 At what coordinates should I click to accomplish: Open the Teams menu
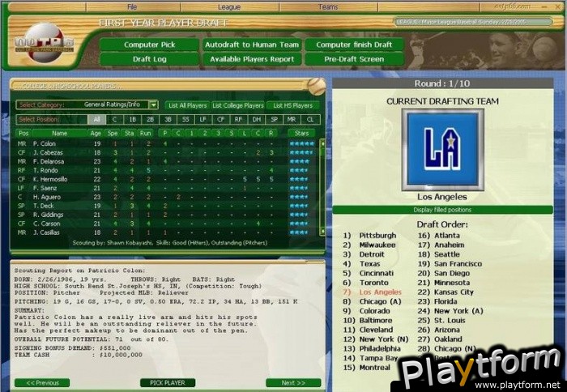pyautogui.click(x=328, y=6)
